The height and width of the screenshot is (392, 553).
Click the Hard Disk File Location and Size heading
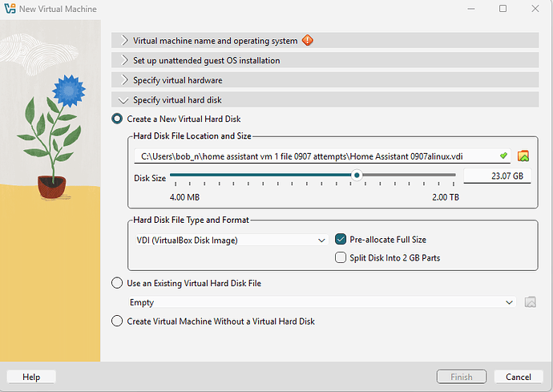coord(192,135)
